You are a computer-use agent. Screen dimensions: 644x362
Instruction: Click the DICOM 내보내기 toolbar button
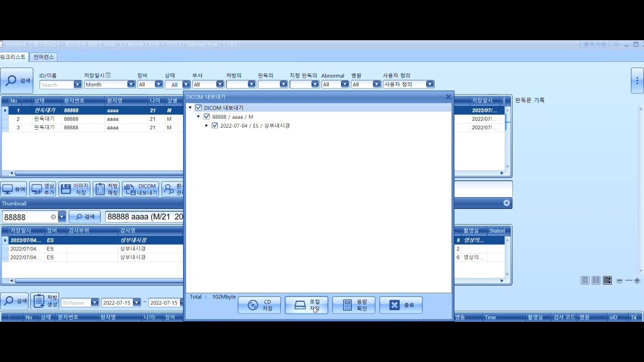click(x=140, y=190)
